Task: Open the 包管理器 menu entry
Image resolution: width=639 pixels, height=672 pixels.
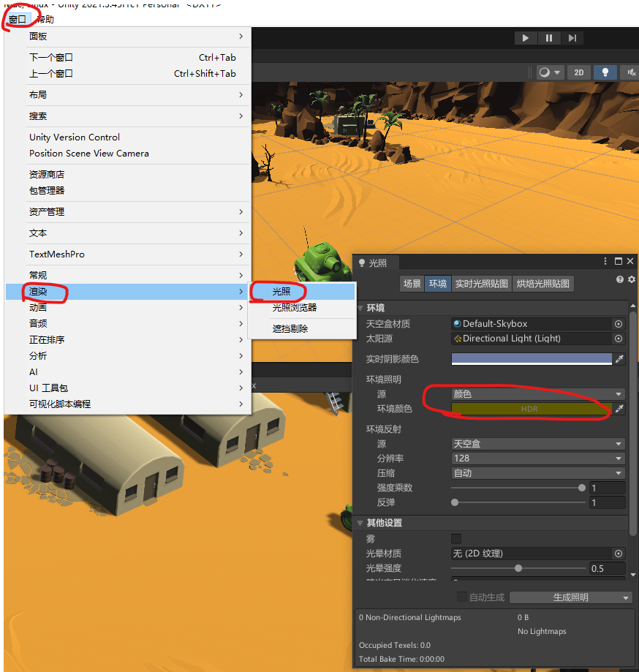Action: [x=128, y=191]
